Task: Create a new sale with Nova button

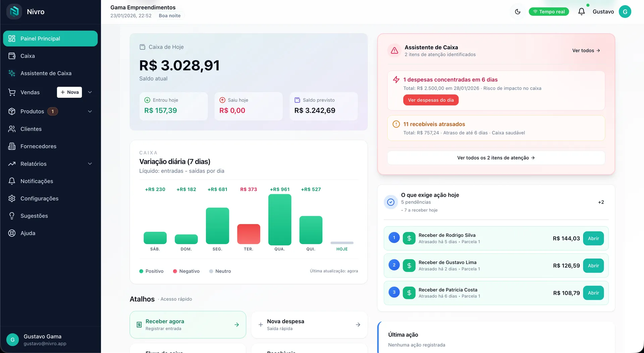Action: (x=69, y=92)
